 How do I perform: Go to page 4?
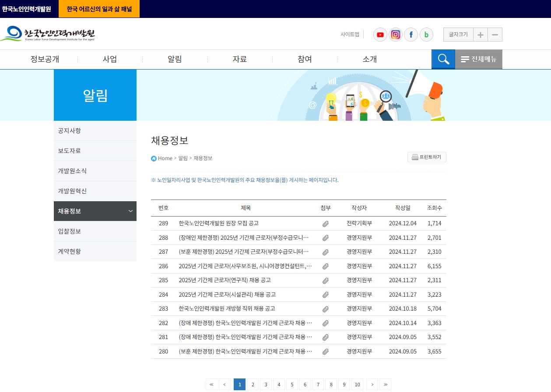pyautogui.click(x=279, y=385)
